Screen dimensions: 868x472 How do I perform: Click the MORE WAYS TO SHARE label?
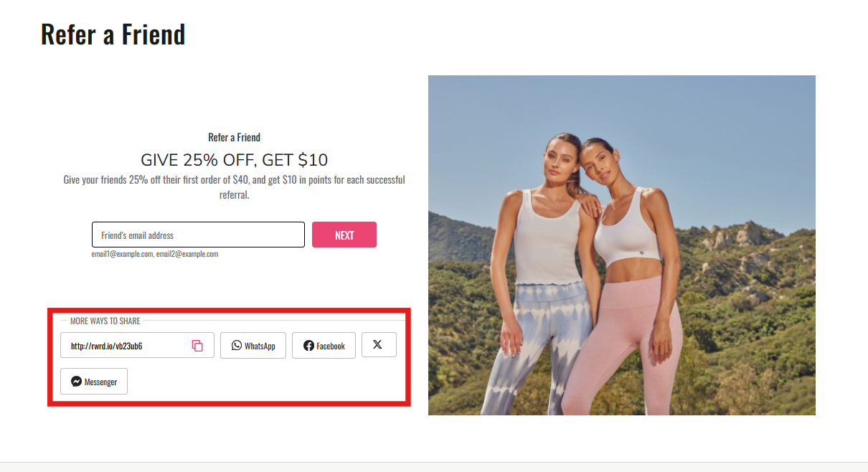(x=105, y=321)
